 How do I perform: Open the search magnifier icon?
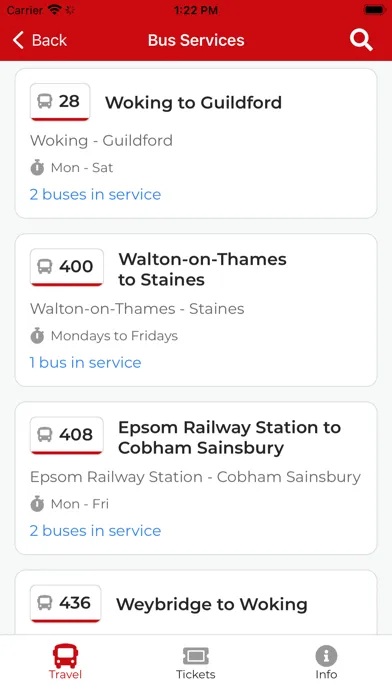pos(361,40)
